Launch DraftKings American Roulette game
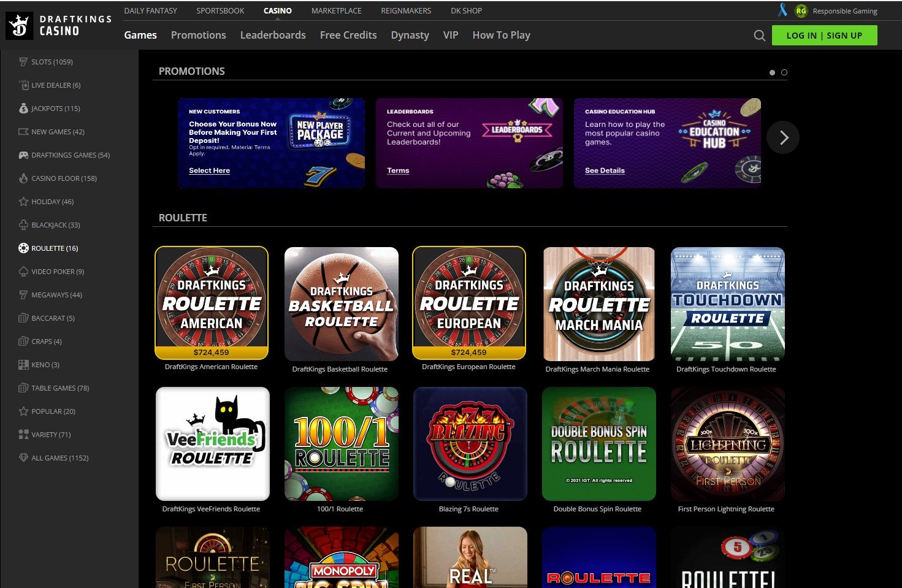Image resolution: width=902 pixels, height=588 pixels. coord(212,303)
